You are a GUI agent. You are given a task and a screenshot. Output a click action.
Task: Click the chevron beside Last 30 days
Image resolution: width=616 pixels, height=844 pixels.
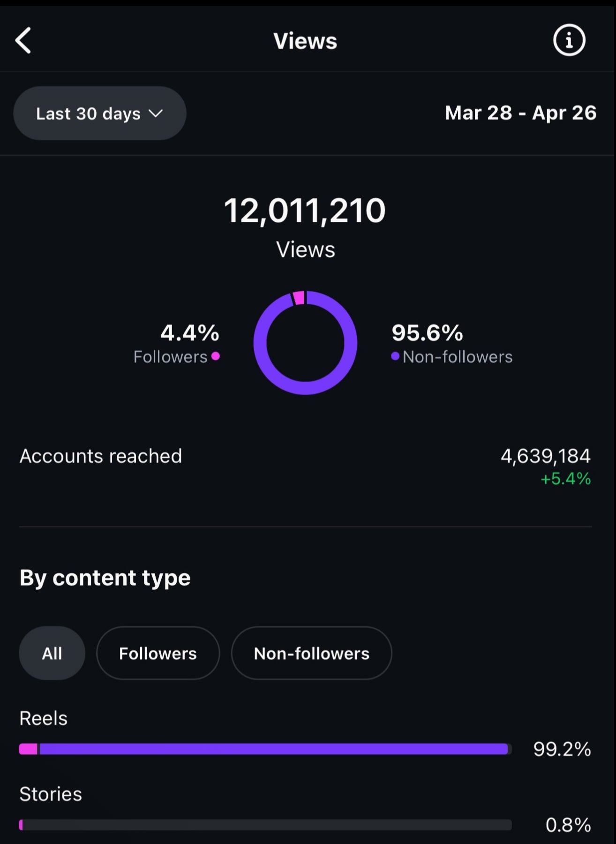tap(156, 113)
